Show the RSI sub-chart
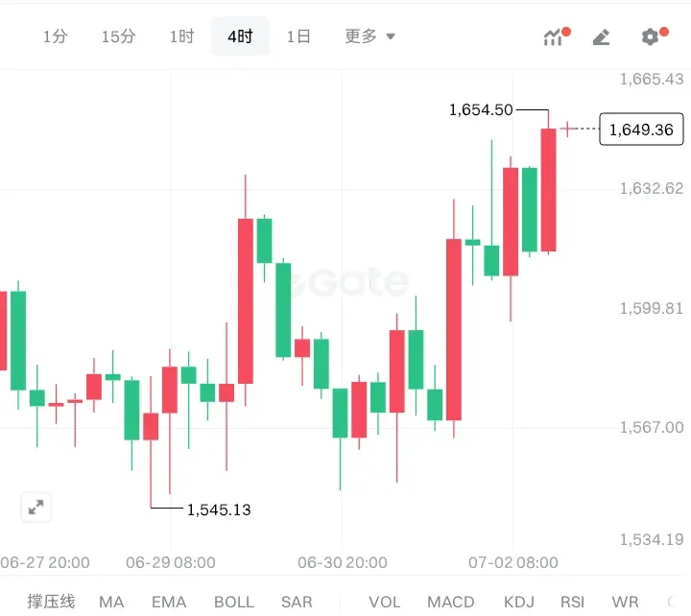The width and height of the screenshot is (691, 616). click(x=572, y=602)
